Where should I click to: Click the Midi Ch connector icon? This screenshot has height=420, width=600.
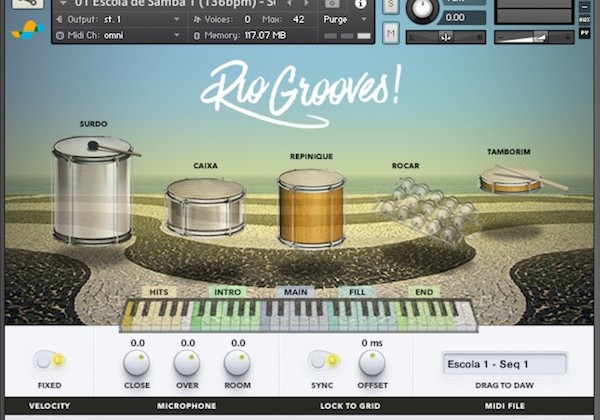coord(60,35)
